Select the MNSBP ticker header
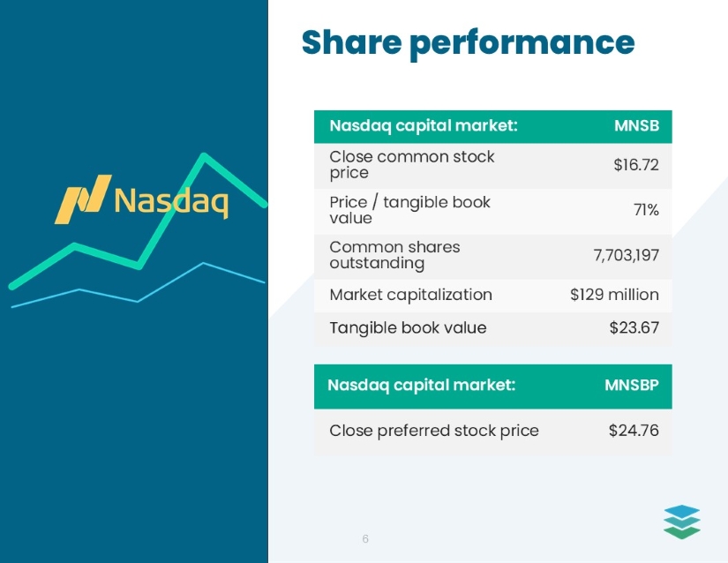 coord(631,385)
